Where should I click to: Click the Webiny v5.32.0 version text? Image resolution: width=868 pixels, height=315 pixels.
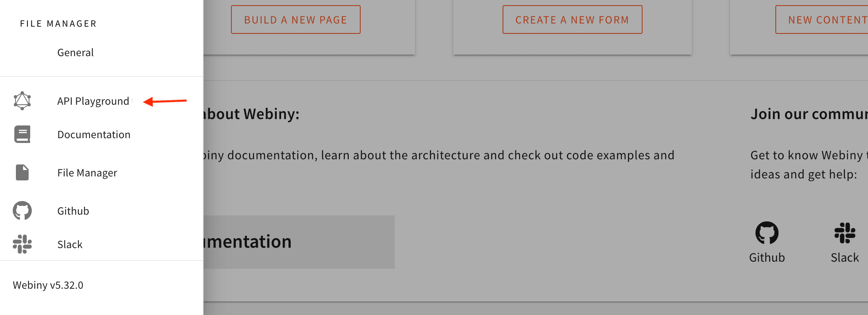point(48,285)
